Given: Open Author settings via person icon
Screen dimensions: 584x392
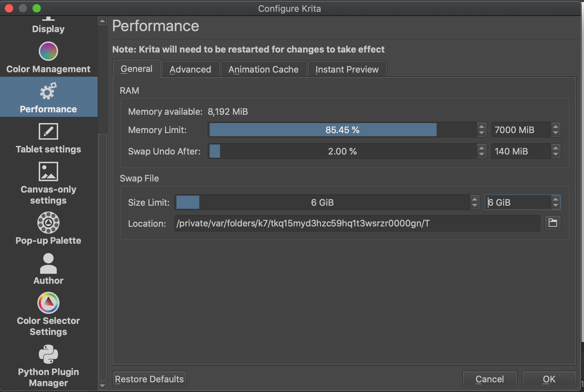Looking at the screenshot, I should pyautogui.click(x=48, y=263).
